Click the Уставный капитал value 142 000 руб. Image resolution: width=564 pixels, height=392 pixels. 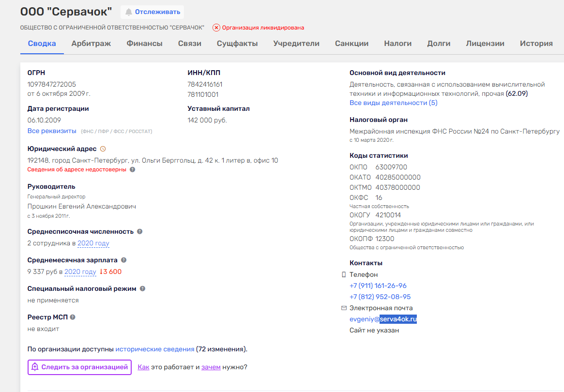207,121
